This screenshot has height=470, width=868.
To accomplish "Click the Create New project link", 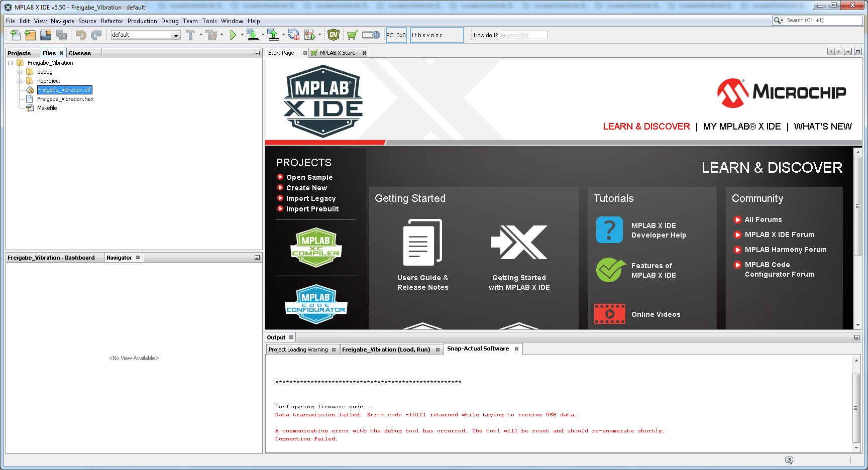I will coord(306,188).
